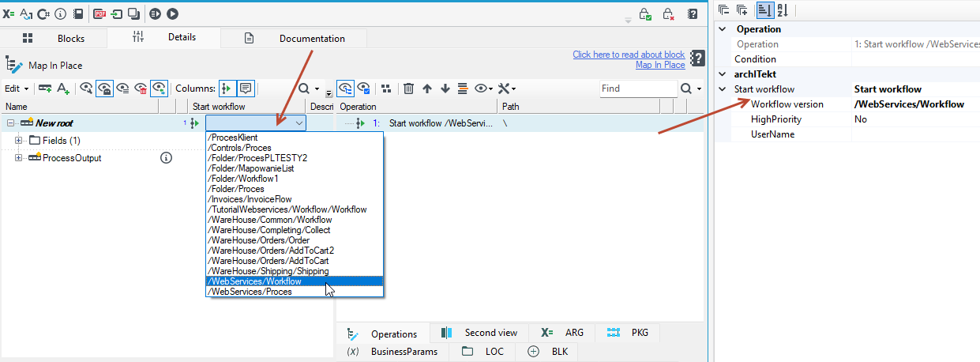The width and height of the screenshot is (980, 362).
Task: Click the add text field A-plus icon
Action: 64,89
